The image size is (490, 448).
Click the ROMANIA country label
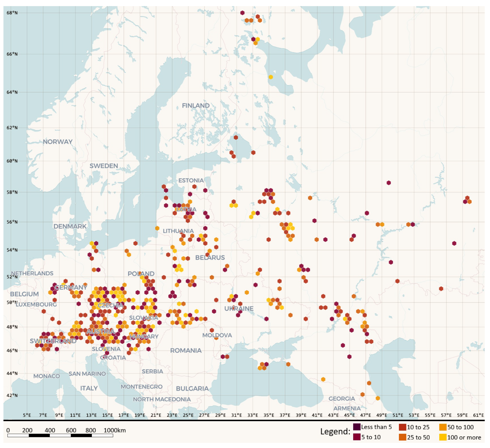click(186, 351)
